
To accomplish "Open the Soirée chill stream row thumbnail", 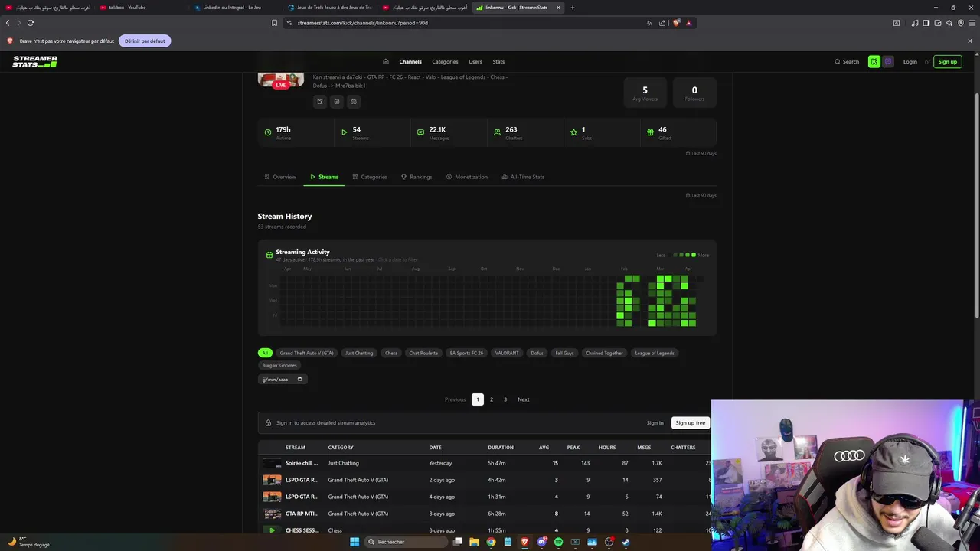I will pos(272,463).
